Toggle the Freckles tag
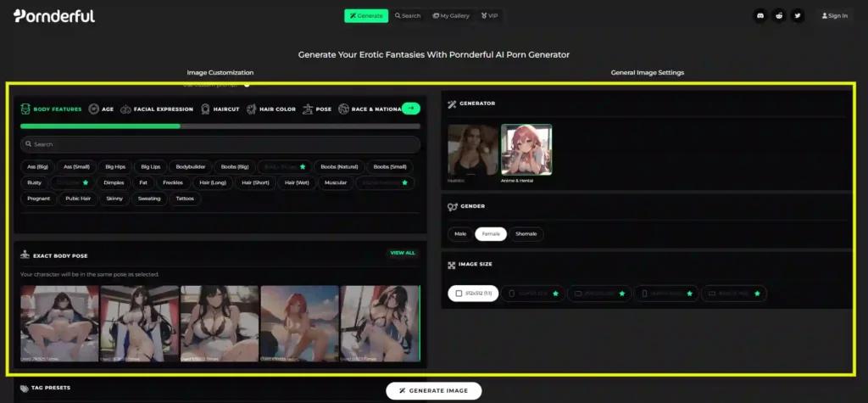The height and width of the screenshot is (403, 868). [x=173, y=182]
